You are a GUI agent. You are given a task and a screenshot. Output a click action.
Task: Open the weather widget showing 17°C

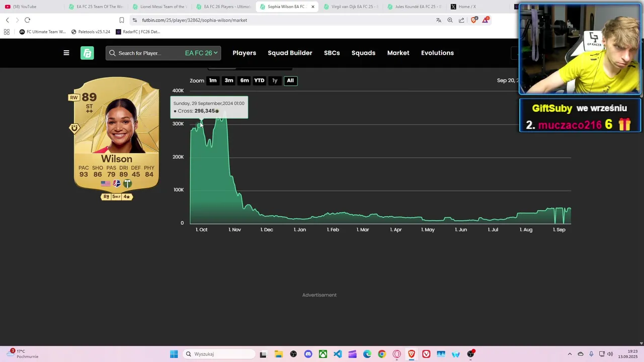click(x=24, y=354)
